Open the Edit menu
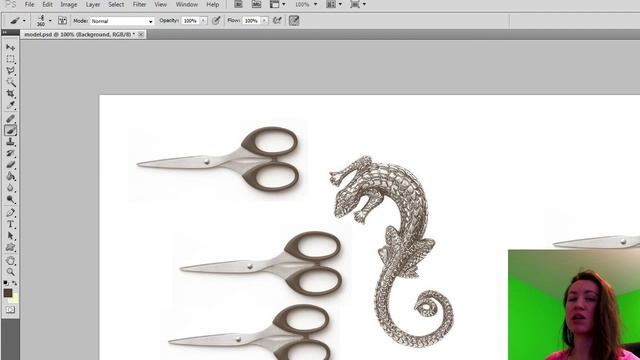Screen dimensions: 640x360 click(x=47, y=4)
